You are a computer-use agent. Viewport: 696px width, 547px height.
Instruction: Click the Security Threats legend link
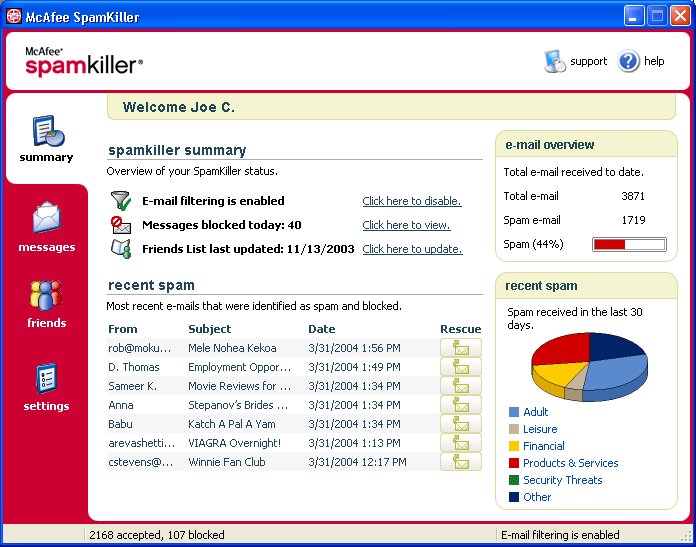click(562, 480)
